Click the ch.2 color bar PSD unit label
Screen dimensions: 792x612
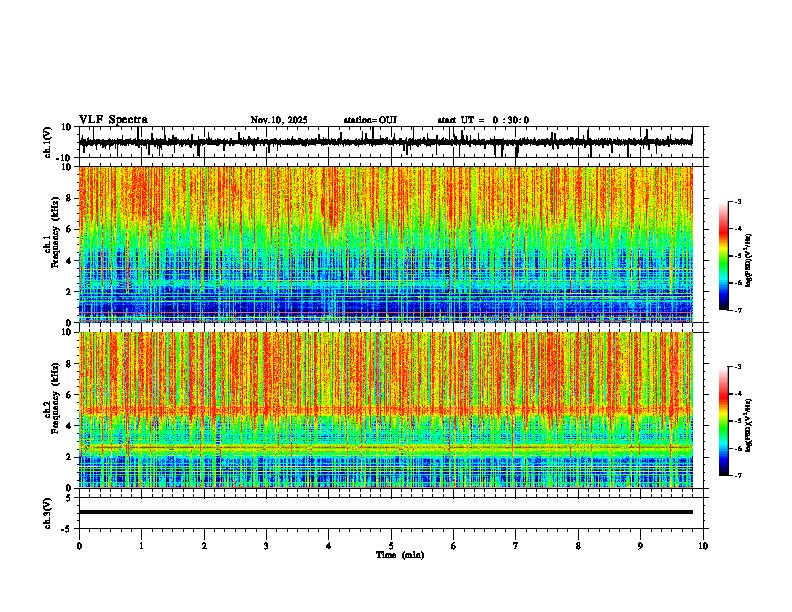coord(749,424)
